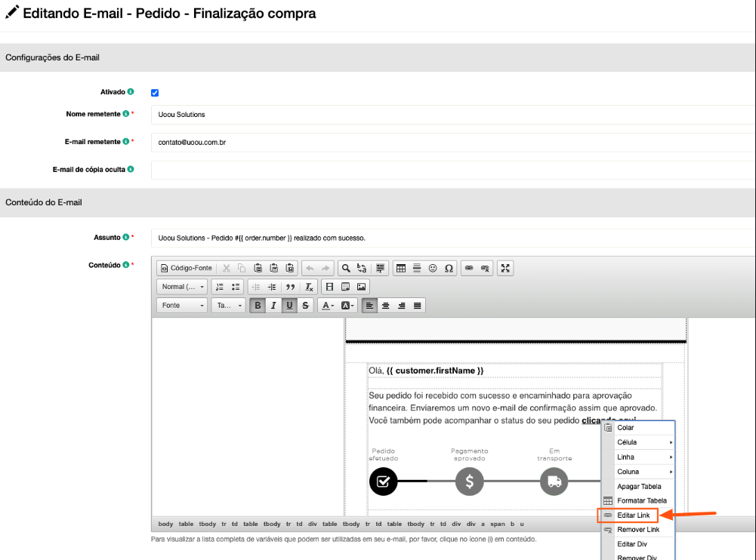Open the text color picker
The image size is (756, 560).
tap(328, 306)
